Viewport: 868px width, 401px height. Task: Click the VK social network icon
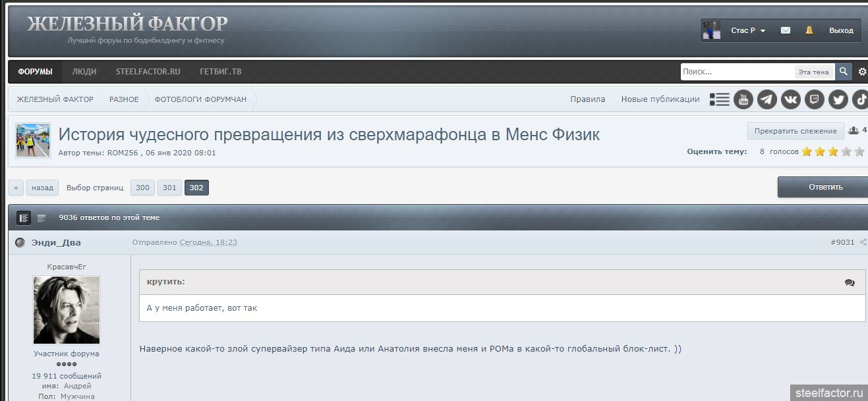tap(790, 99)
